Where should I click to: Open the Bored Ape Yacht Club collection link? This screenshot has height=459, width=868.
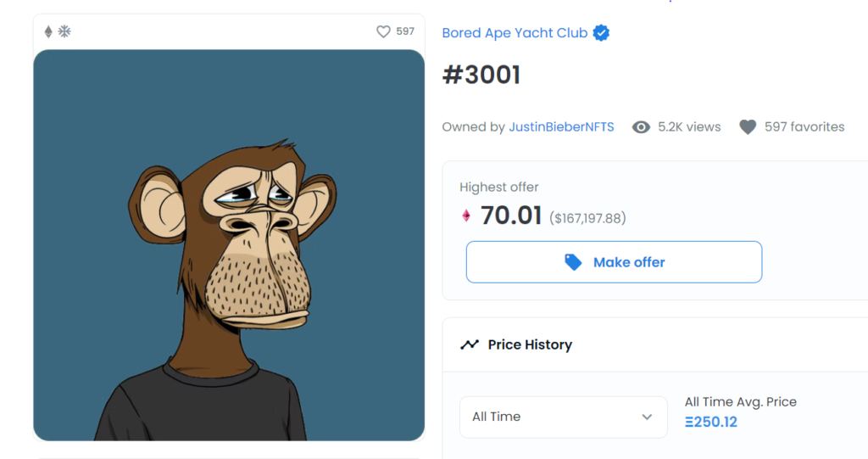[515, 33]
